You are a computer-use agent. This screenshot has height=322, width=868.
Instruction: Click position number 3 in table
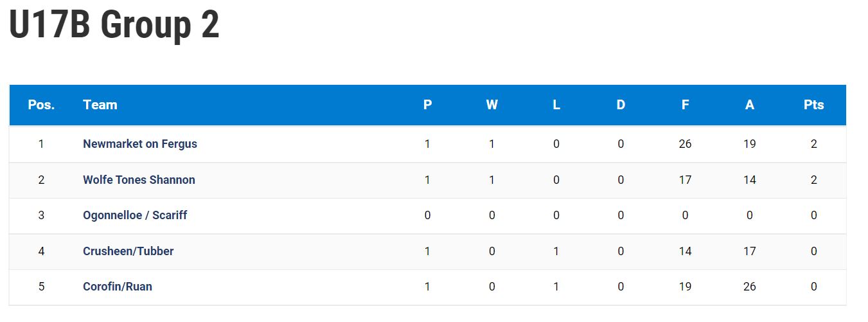[42, 215]
